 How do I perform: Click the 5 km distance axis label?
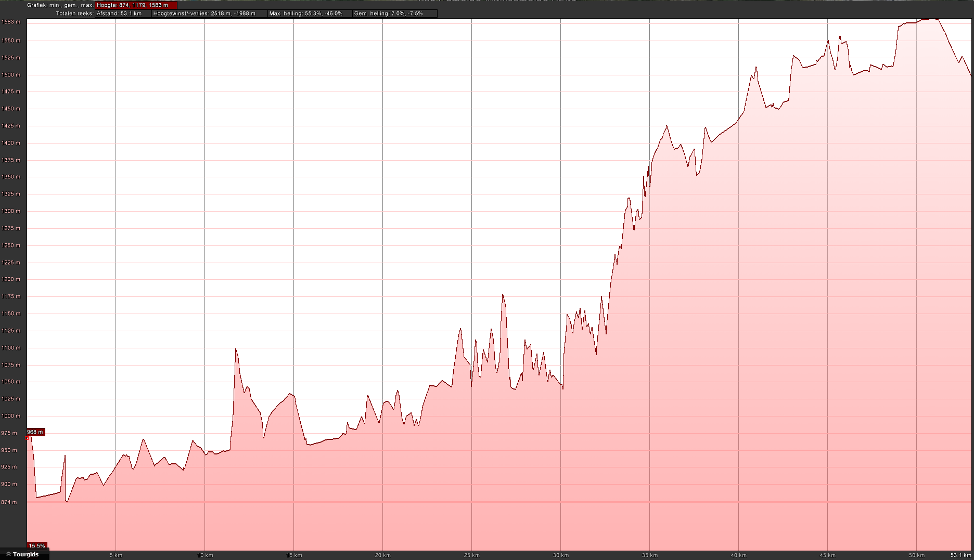pos(116,555)
